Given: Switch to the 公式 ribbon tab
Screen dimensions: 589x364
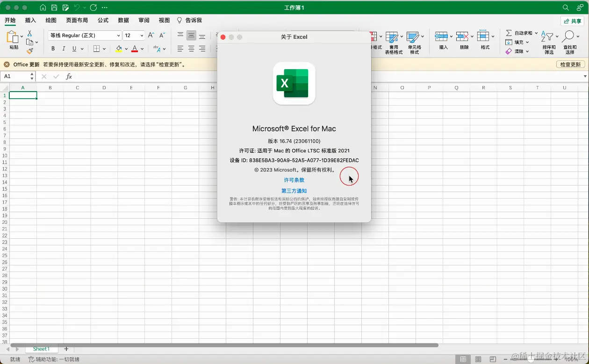Looking at the screenshot, I should coord(103,20).
